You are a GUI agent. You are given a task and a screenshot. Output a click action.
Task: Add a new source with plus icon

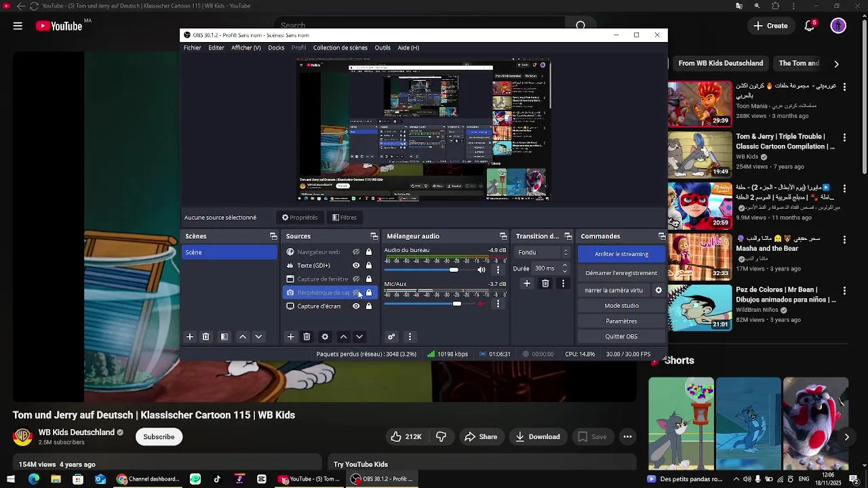pyautogui.click(x=290, y=337)
